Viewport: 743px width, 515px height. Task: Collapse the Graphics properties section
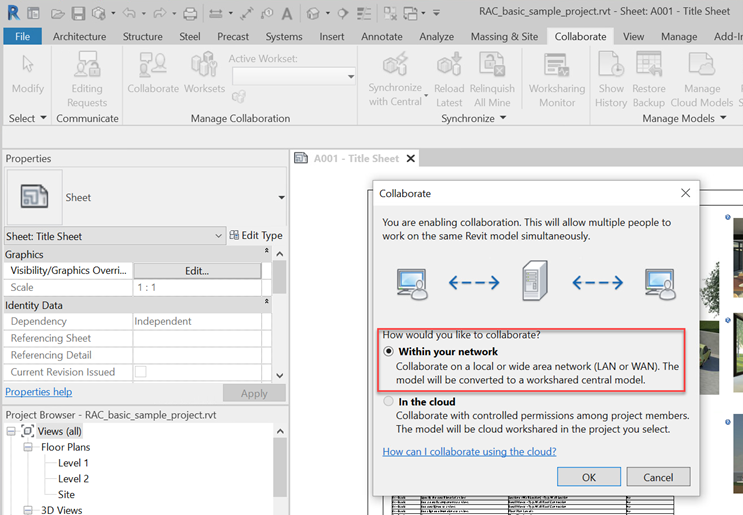tap(266, 250)
